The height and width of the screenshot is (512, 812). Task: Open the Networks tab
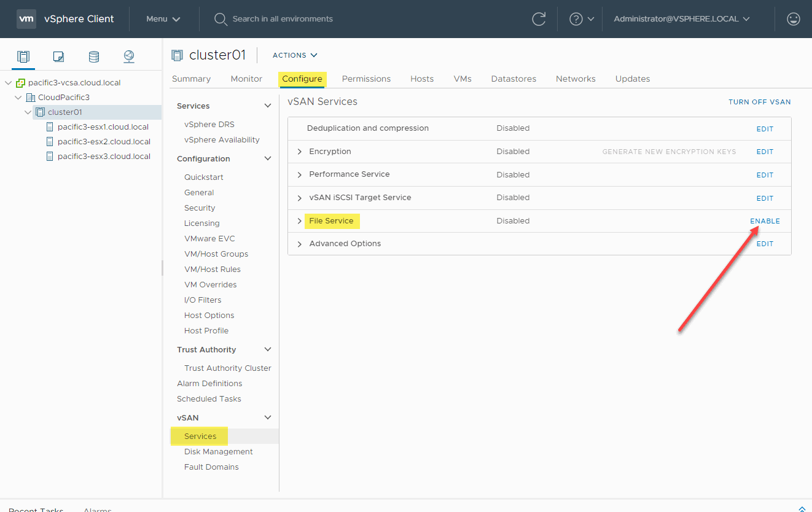click(576, 79)
